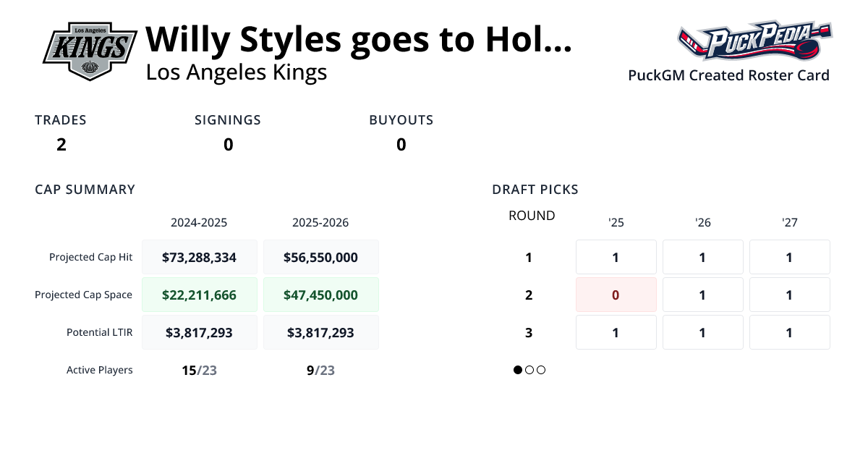Image resolution: width=868 pixels, height=456 pixels.
Task: Click the third pagination dot
Action: [x=541, y=370]
